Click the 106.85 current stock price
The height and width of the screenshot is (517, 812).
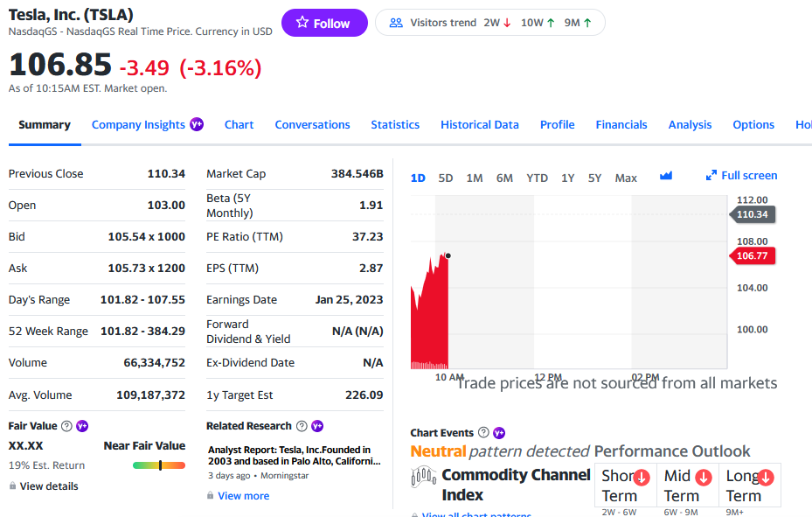pyautogui.click(x=60, y=64)
